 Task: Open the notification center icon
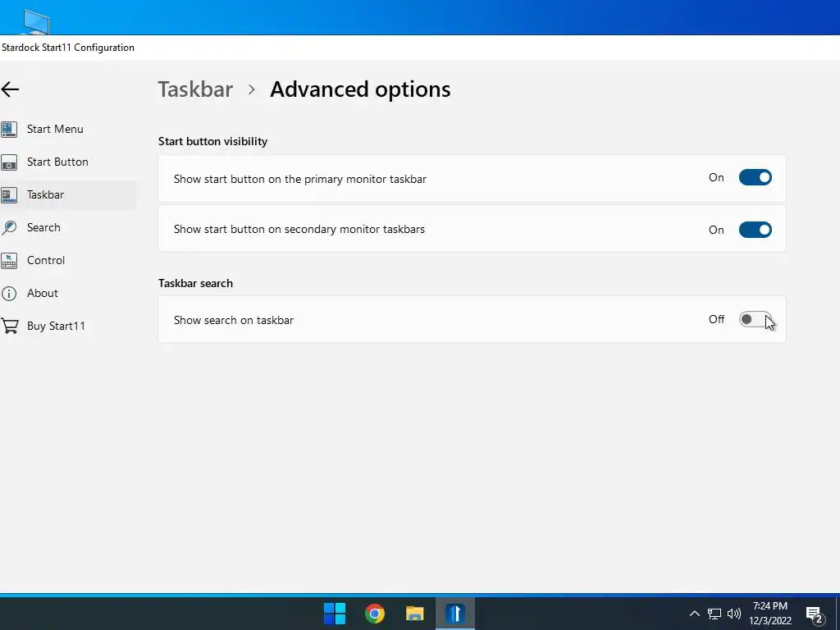[x=815, y=615]
